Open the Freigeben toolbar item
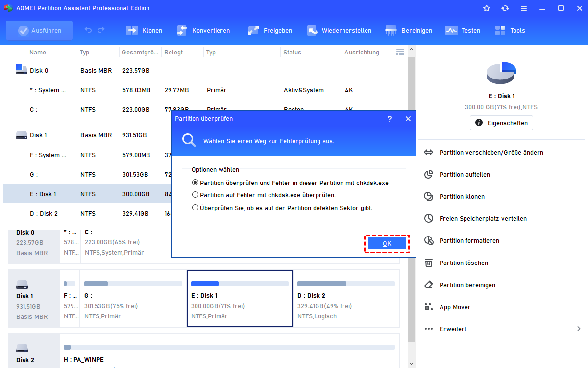The height and width of the screenshot is (368, 588). tap(270, 30)
